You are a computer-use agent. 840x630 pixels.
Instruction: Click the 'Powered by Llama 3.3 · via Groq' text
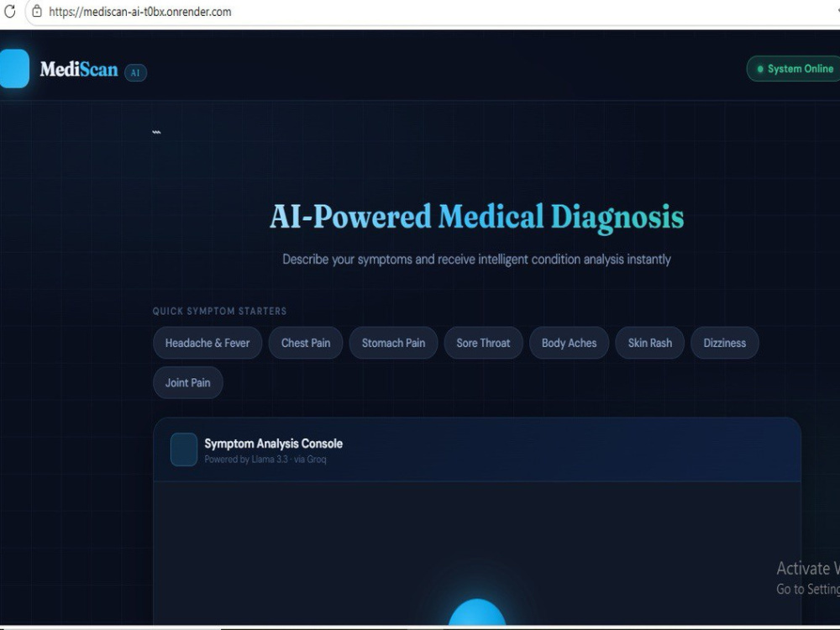coord(265,459)
